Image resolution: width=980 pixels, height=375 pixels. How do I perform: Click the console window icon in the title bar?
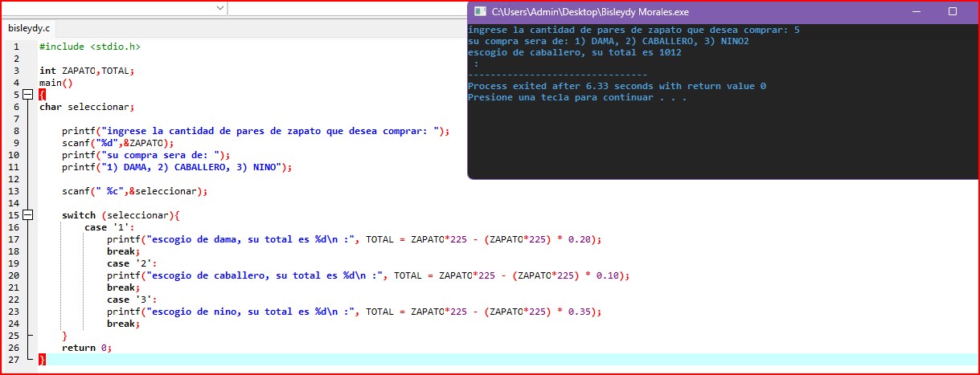pos(479,12)
